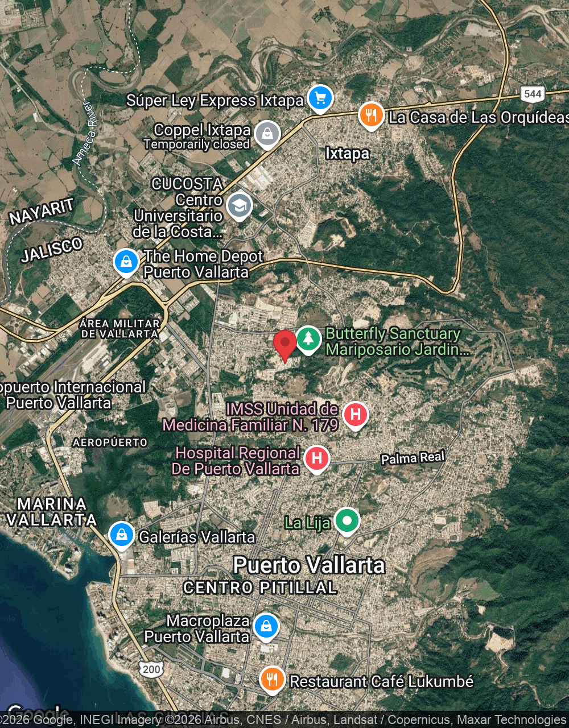
Task: Click the Súper Ley Express Ixtapa shopping cart pin
Action: (x=320, y=99)
